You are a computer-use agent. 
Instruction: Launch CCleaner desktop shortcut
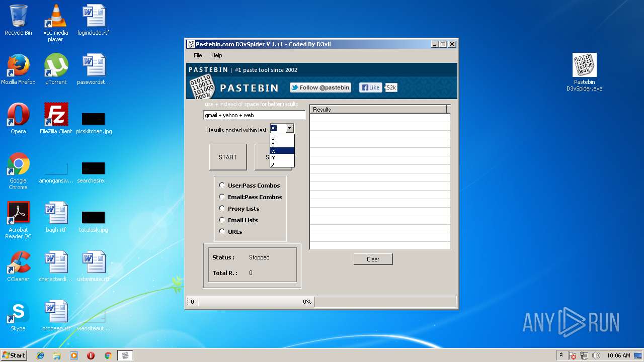pos(18,266)
